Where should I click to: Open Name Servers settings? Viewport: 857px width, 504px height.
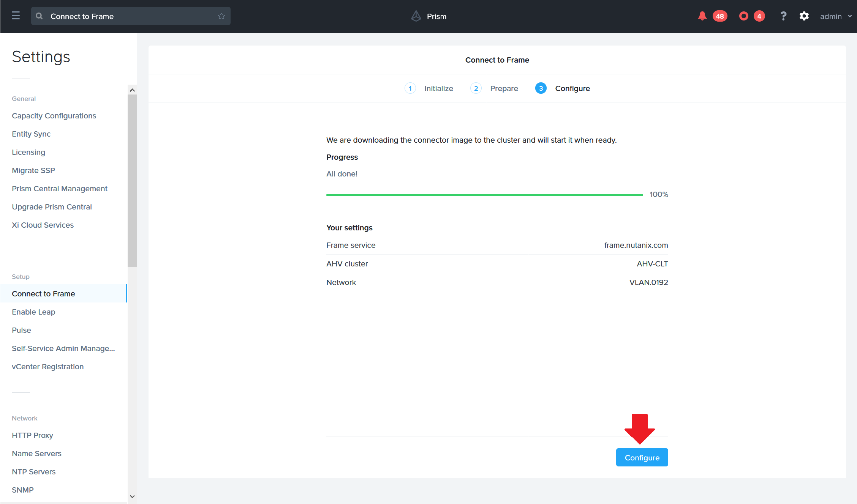point(36,454)
